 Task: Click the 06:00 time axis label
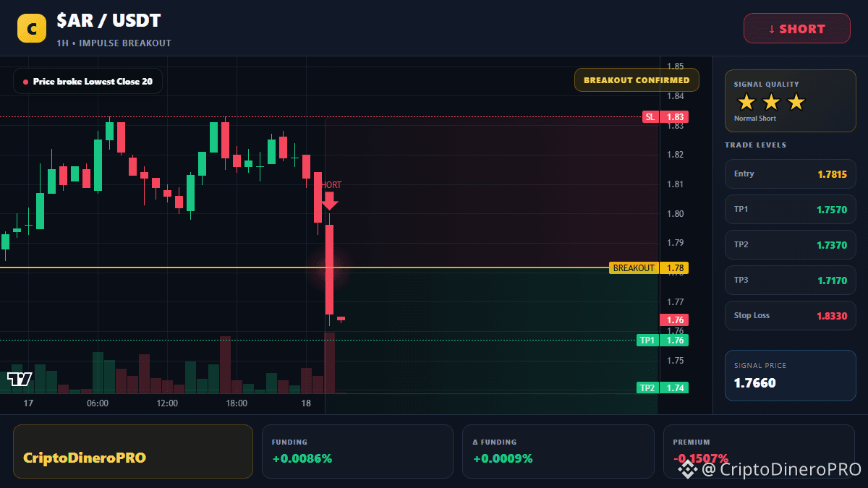pos(98,403)
